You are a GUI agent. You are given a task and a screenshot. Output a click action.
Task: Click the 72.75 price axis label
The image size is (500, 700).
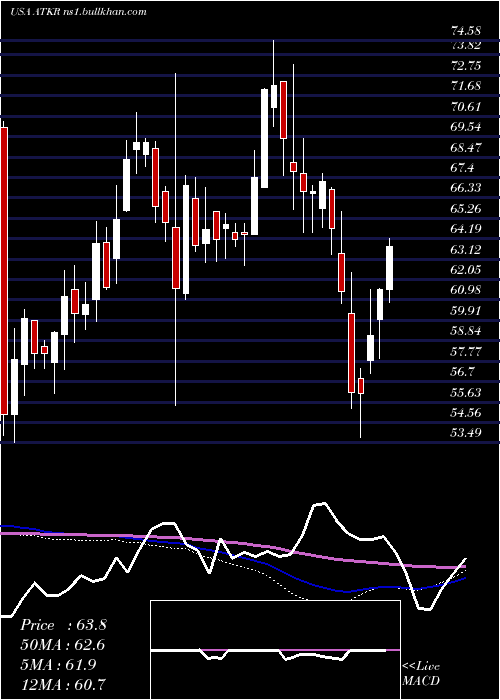[x=466, y=65]
